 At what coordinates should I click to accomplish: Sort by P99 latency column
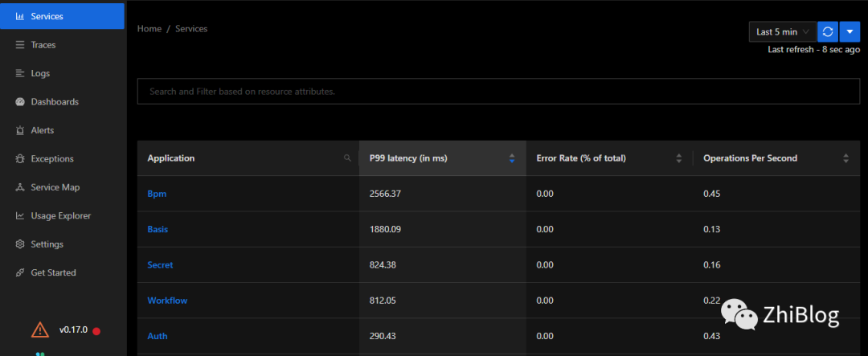[x=512, y=158]
